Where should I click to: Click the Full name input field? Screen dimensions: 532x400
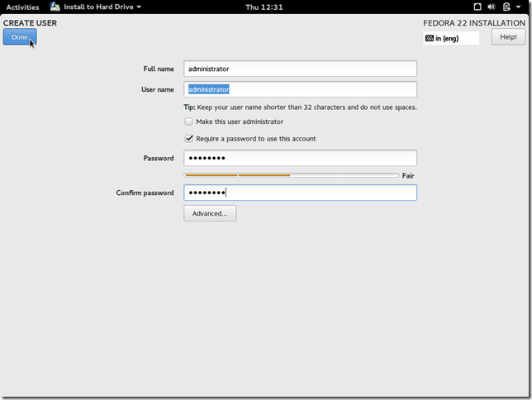pos(300,69)
